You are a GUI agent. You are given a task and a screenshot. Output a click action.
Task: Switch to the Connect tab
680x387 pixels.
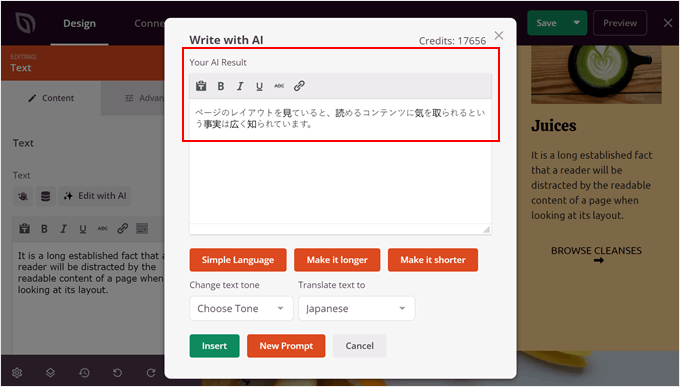point(149,23)
